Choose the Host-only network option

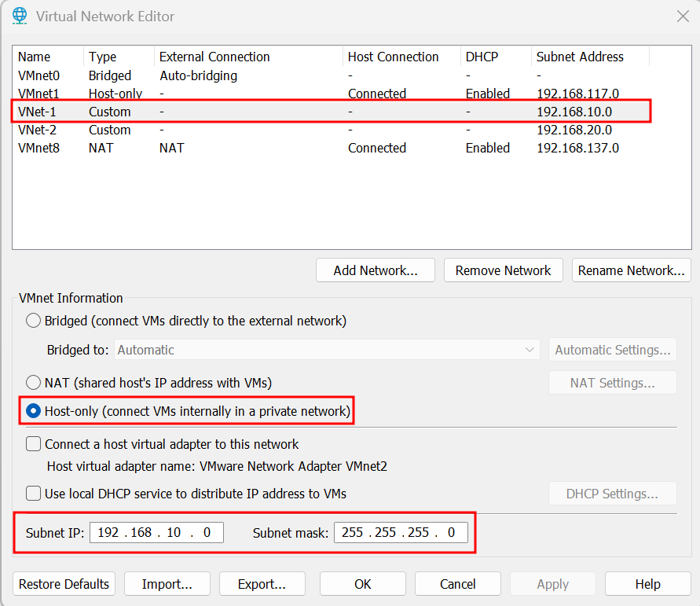[x=34, y=411]
